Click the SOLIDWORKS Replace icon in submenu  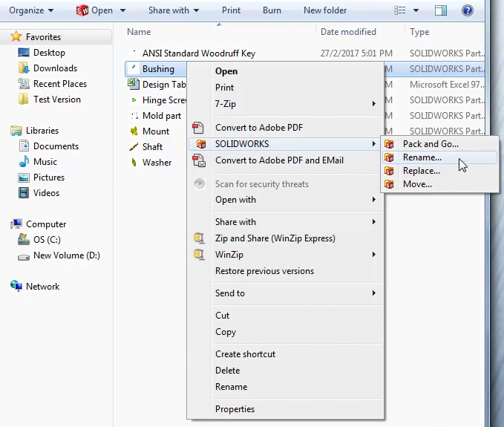tap(389, 171)
